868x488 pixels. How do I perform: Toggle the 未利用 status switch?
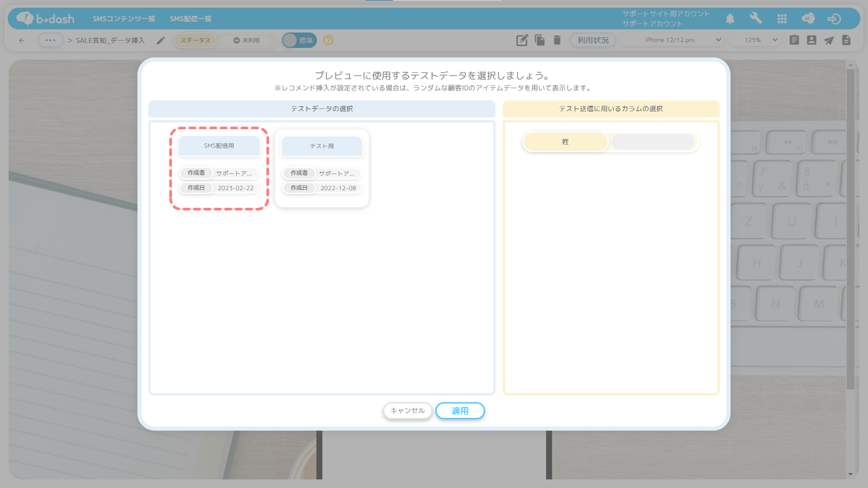click(x=247, y=40)
